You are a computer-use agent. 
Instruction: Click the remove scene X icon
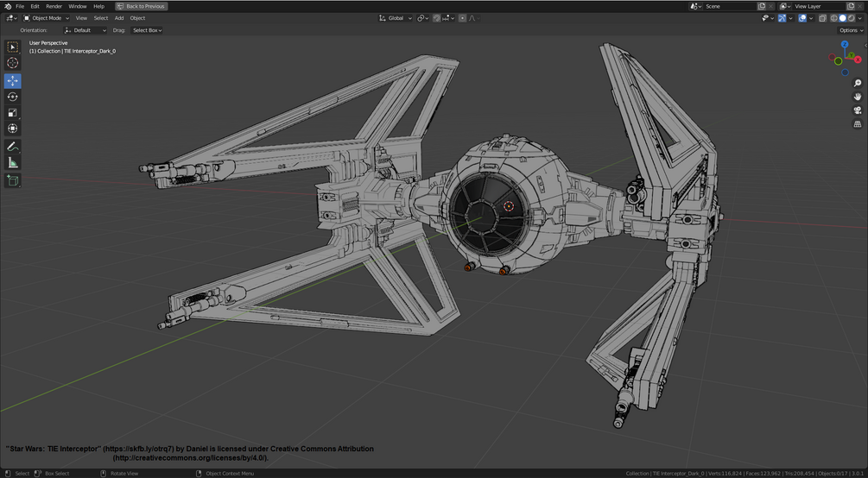click(771, 6)
